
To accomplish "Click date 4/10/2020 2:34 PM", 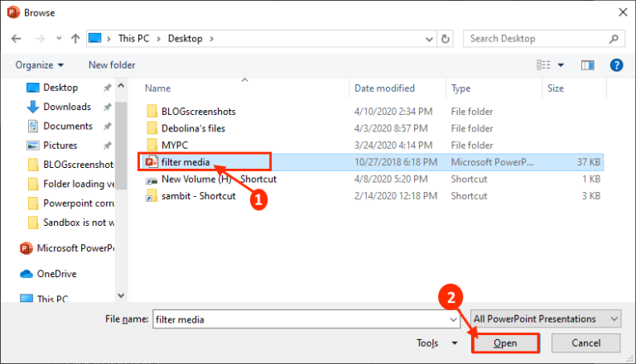I will click(393, 112).
